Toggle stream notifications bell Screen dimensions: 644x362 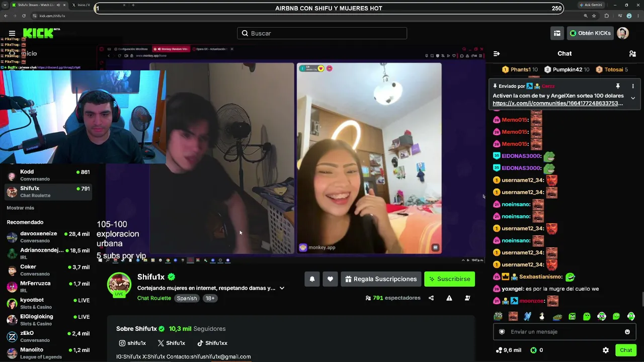(x=312, y=279)
